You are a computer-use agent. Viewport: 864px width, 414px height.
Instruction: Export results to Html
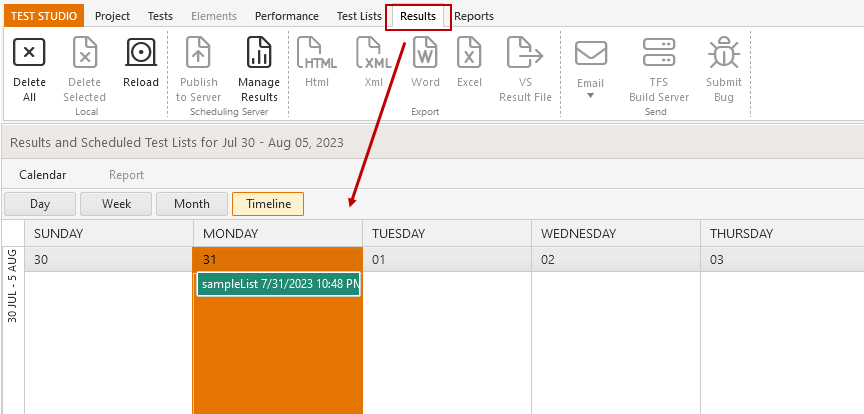pos(317,52)
